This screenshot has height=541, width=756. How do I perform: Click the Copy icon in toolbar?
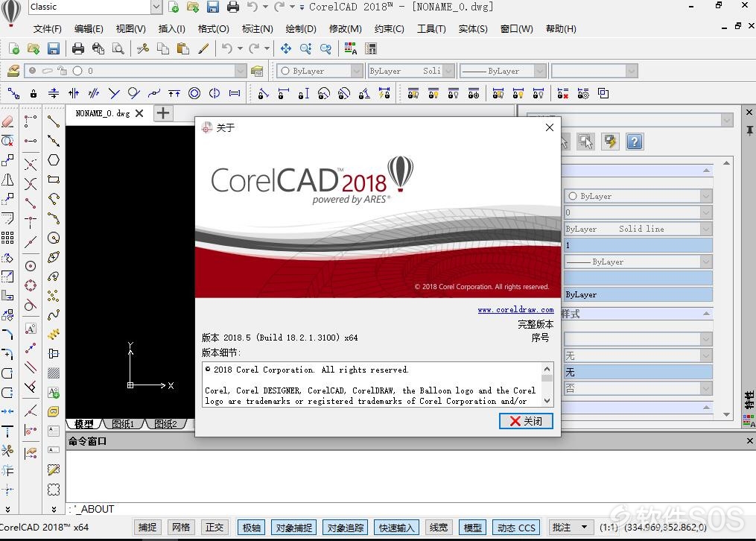(163, 48)
